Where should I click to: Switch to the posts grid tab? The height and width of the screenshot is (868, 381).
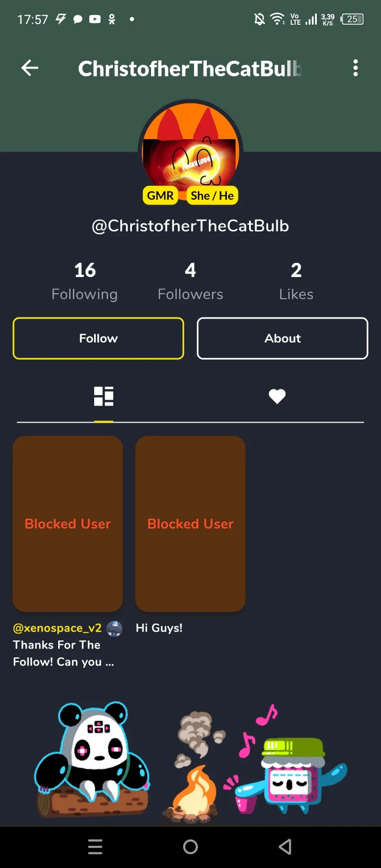coord(104,396)
